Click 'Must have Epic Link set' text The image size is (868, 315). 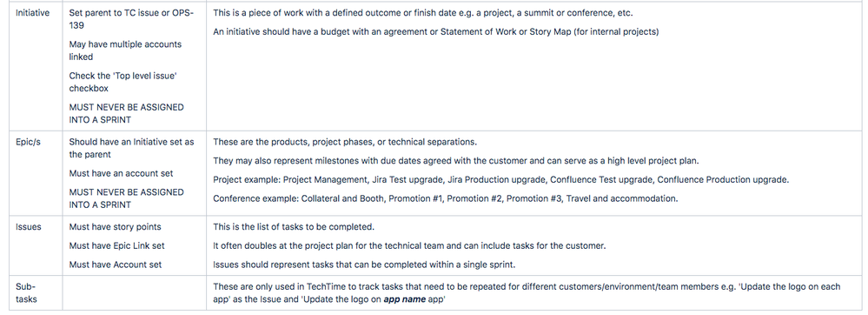(116, 245)
